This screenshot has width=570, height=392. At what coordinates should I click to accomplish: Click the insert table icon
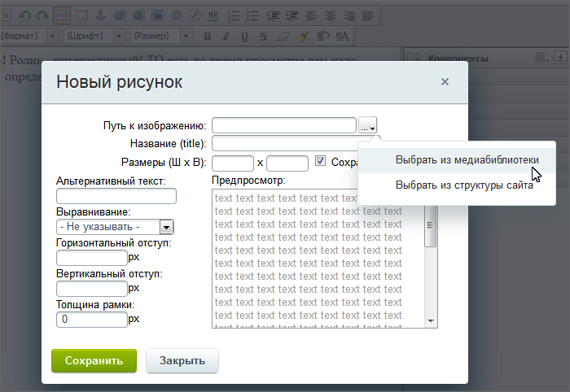82,15
